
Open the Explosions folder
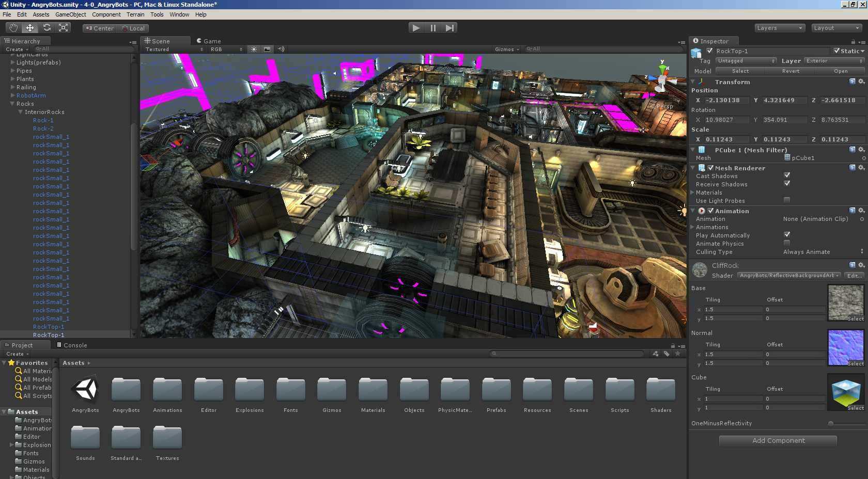(x=250, y=395)
